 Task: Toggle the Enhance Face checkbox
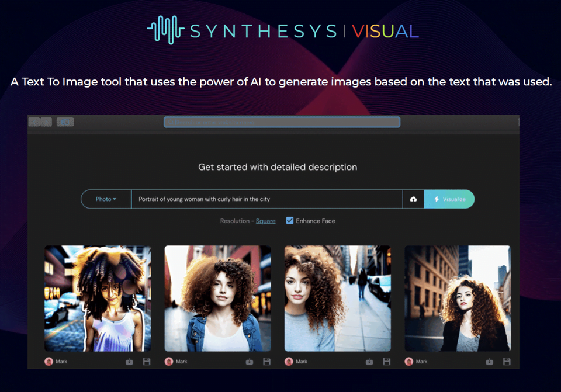pyautogui.click(x=289, y=221)
